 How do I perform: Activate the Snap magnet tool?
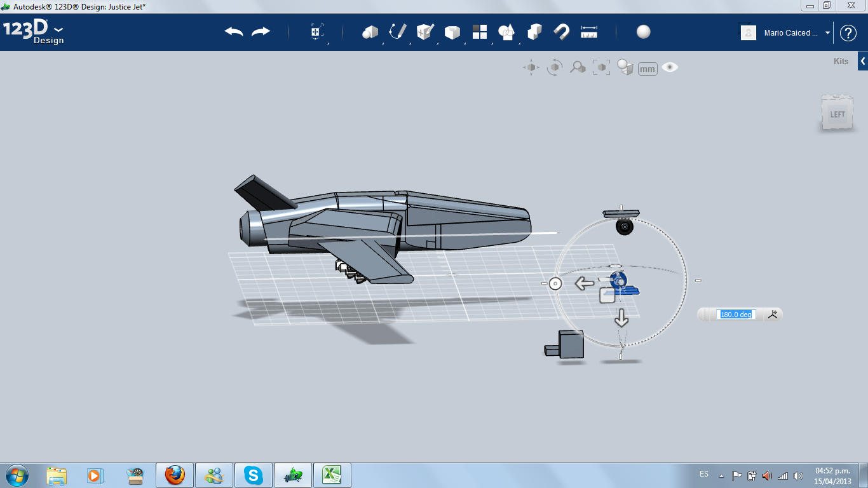coord(562,32)
